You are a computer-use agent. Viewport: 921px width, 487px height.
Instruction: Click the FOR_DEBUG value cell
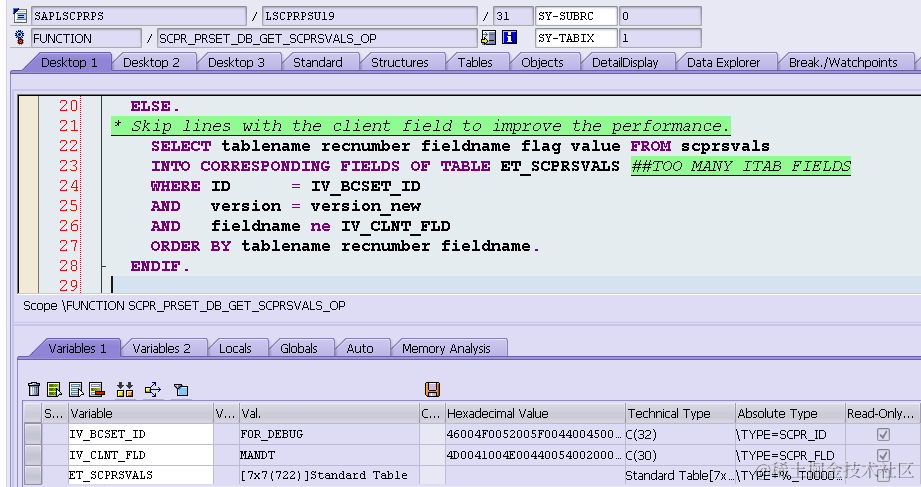point(329,434)
